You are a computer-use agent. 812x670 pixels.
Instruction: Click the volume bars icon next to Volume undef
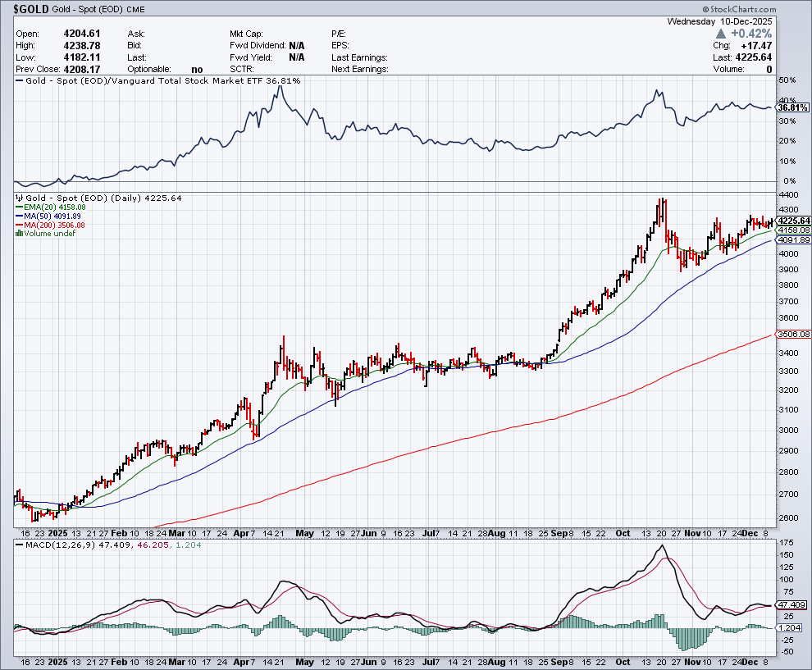(18, 234)
